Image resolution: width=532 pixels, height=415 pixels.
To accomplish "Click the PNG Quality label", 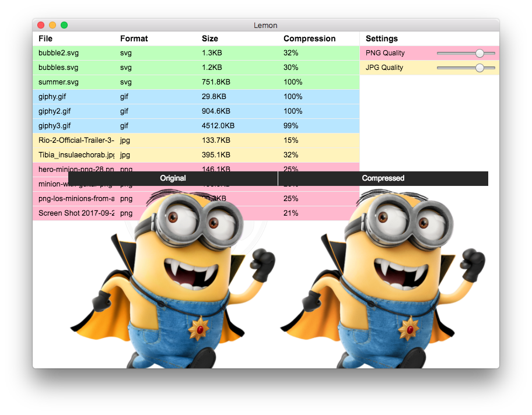I will point(385,53).
